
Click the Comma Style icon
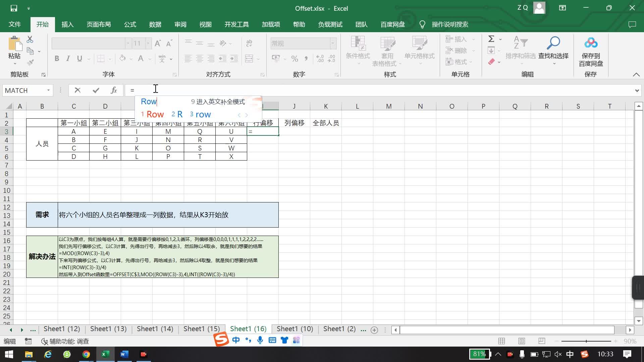point(306,59)
